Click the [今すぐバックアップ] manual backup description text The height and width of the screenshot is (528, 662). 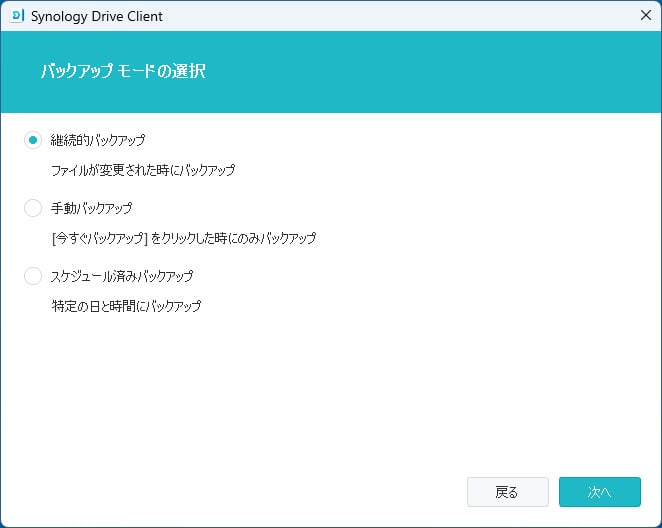pos(183,239)
